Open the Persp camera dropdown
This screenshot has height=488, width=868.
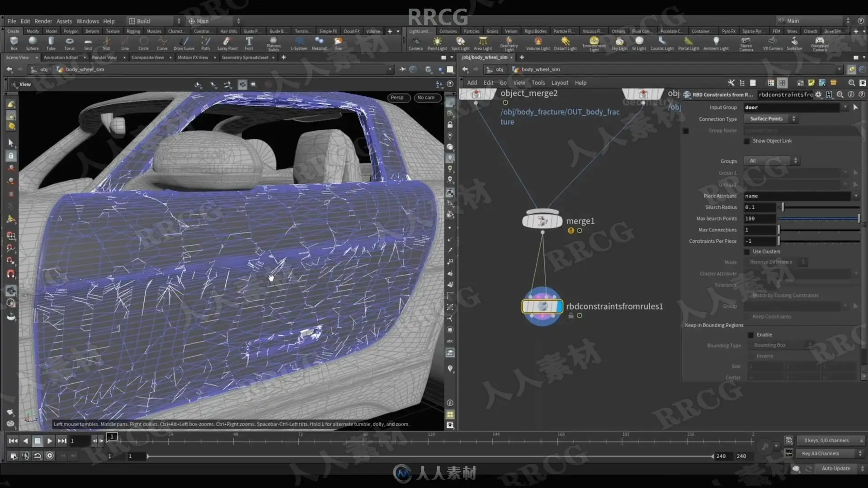397,98
